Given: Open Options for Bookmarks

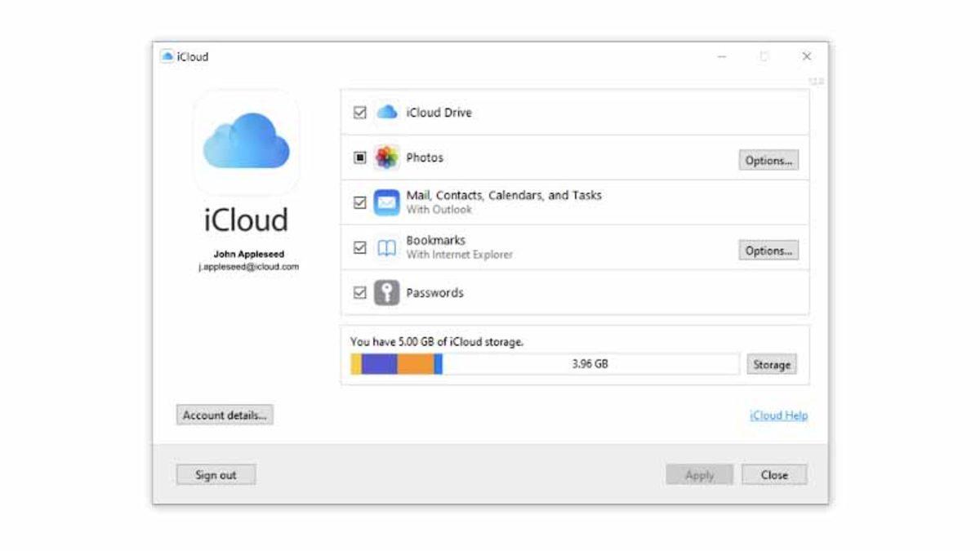Looking at the screenshot, I should [768, 251].
